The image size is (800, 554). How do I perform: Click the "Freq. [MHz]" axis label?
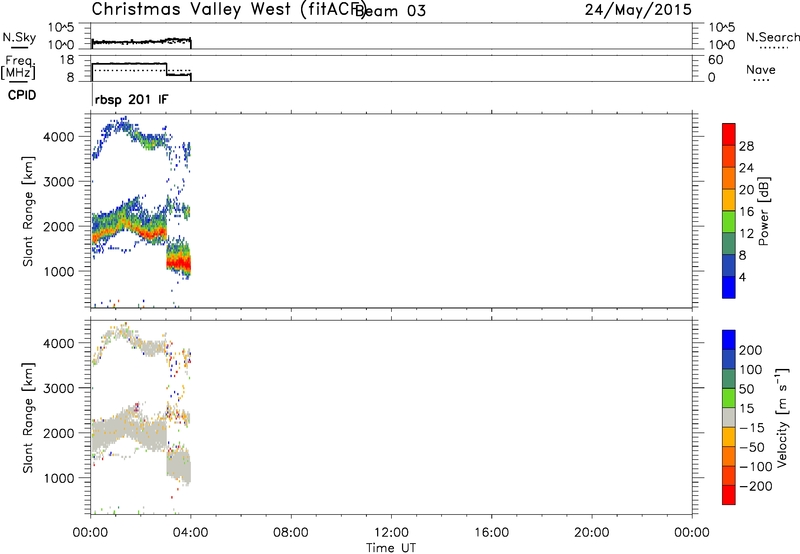coord(18,68)
